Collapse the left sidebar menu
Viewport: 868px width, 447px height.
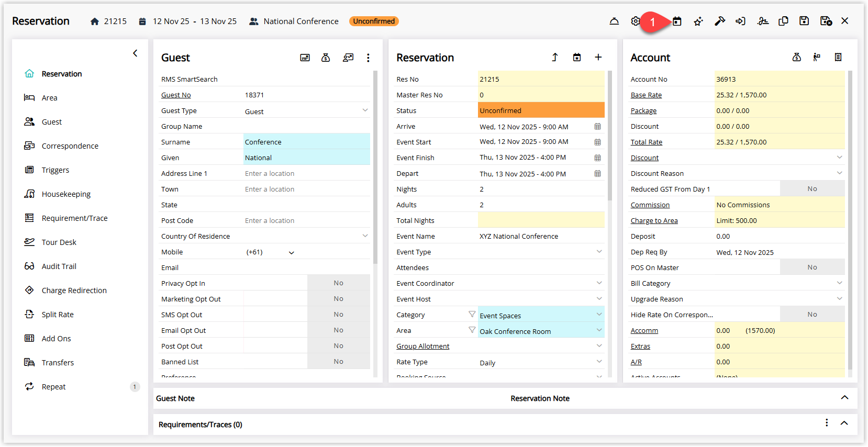(135, 53)
